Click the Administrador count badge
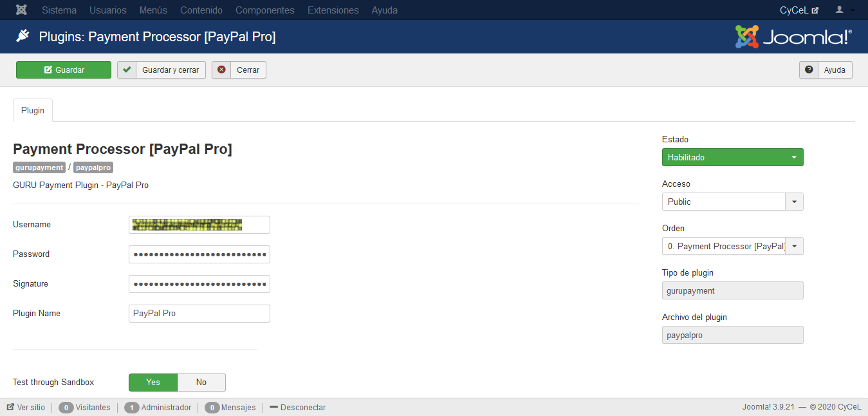The image size is (868, 416). 132,408
